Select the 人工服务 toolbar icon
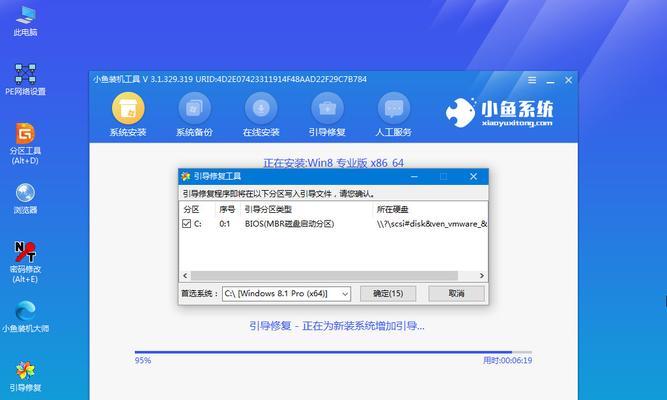 [x=393, y=115]
